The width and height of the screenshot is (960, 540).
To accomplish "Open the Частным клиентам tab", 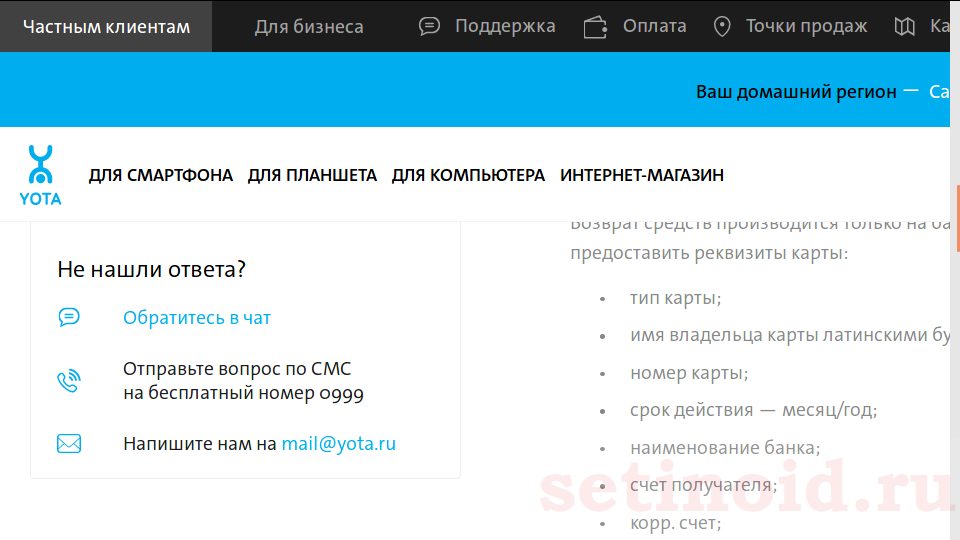I will [x=106, y=26].
